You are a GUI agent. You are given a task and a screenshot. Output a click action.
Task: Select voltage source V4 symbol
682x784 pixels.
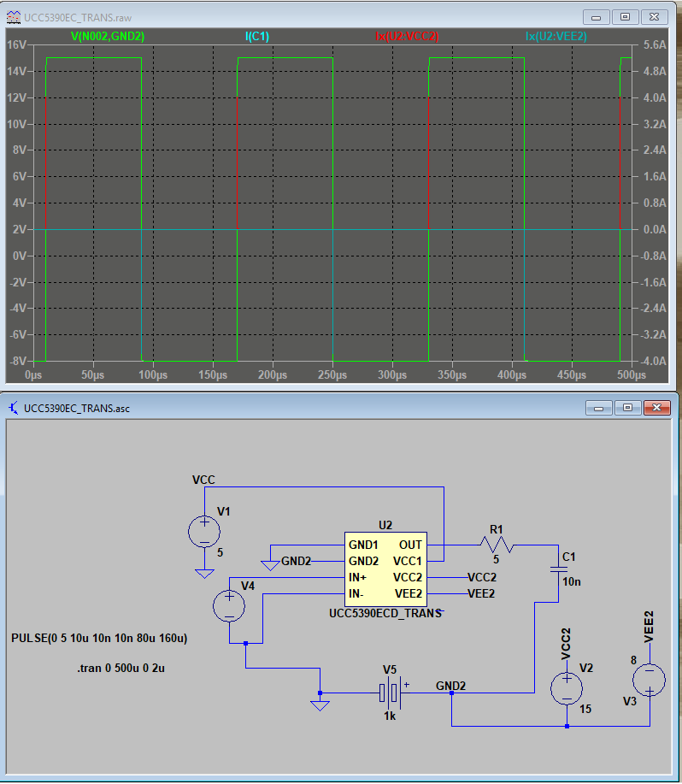tap(229, 606)
